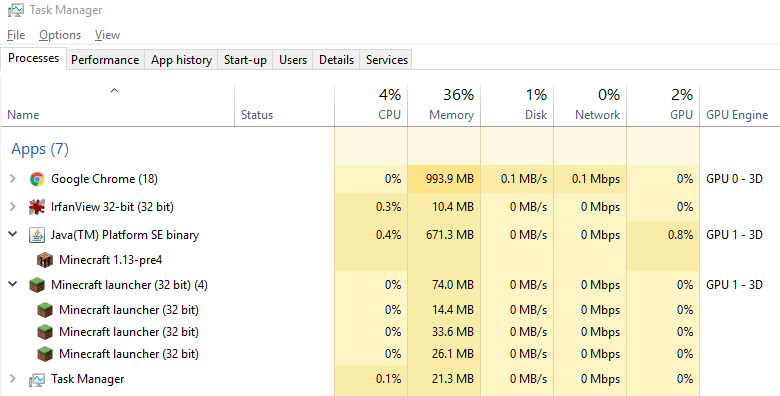
Task: Open the Options menu
Action: 60,35
